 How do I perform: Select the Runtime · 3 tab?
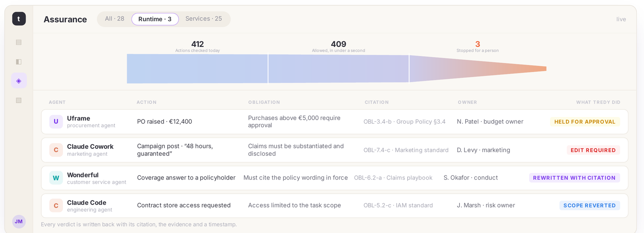[155, 19]
